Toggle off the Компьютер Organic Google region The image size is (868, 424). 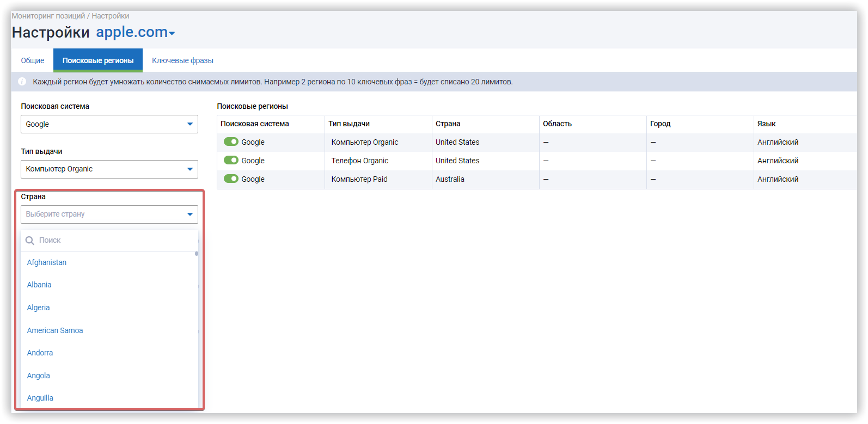pos(231,142)
